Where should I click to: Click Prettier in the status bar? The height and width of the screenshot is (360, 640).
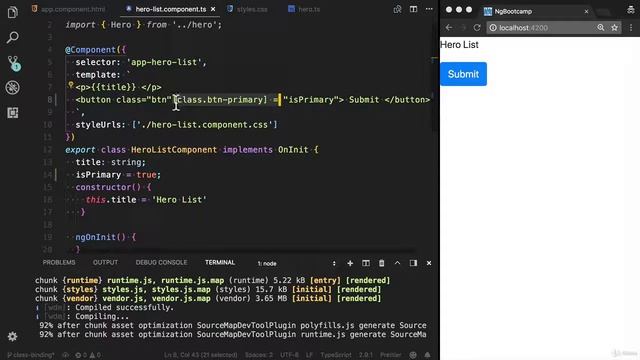(x=391, y=355)
